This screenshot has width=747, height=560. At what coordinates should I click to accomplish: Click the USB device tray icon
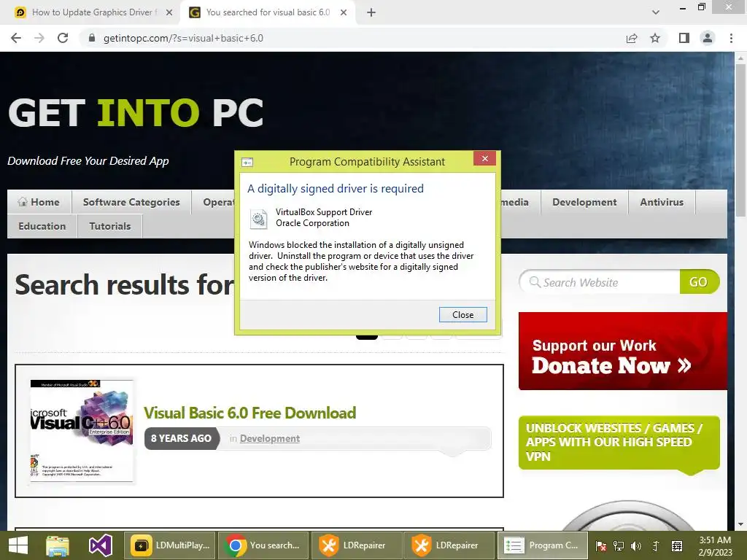(x=656, y=546)
